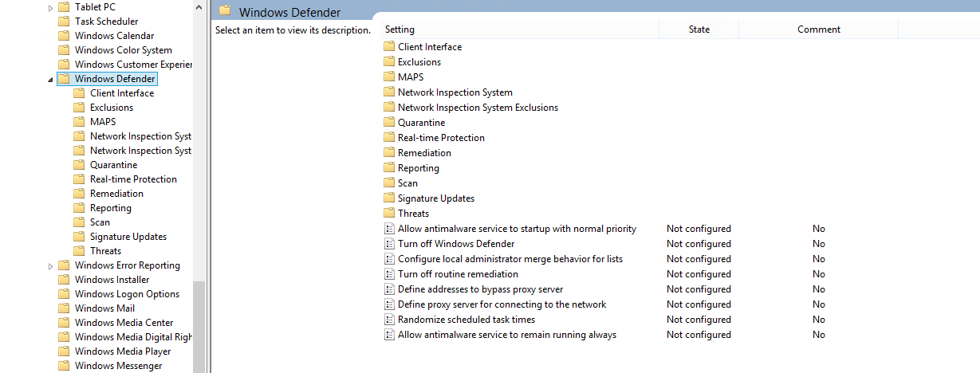This screenshot has width=980, height=373.
Task: Open 'Allow antimalware service to remain running always'
Action: click(x=507, y=335)
